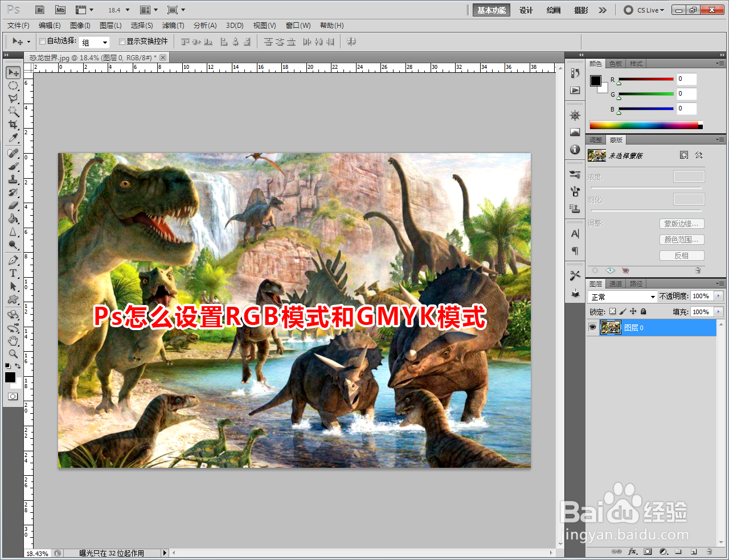
Task: Toggle lock transparent pixels
Action: point(612,311)
